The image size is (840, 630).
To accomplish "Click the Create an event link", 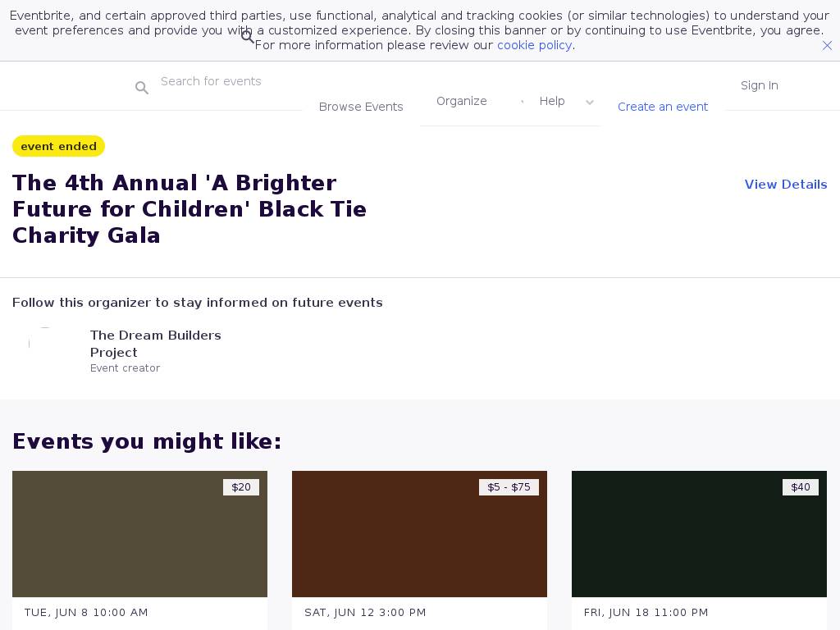I will click(x=663, y=107).
